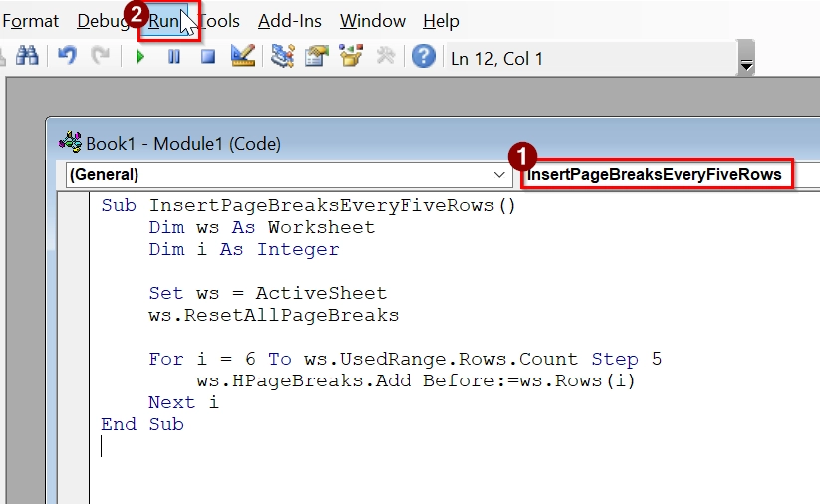
Task: Click the Ln 12, Col 1 position indicator
Action: 497,59
